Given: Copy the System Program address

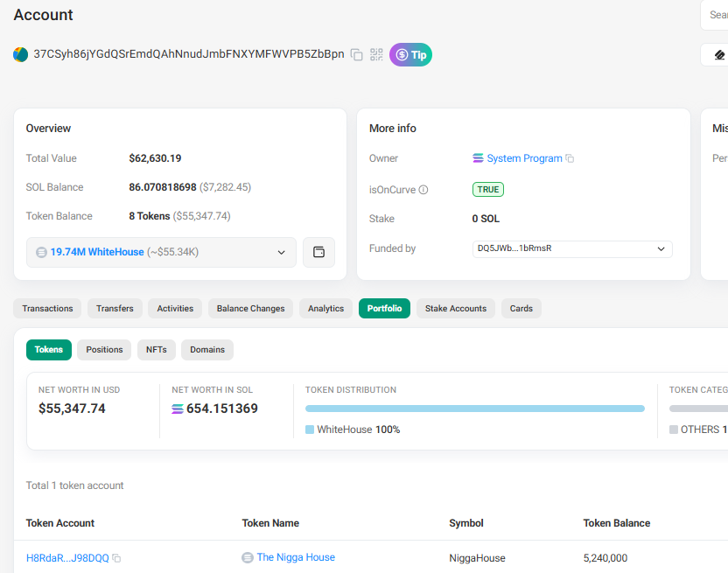Looking at the screenshot, I should click(x=570, y=159).
